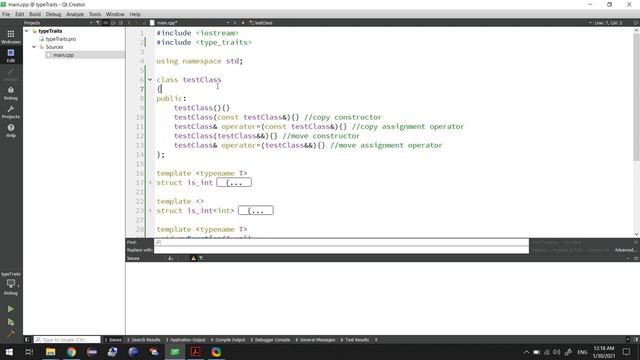Open the File menu
Screen dimensions: 640x360
[x=6, y=14]
